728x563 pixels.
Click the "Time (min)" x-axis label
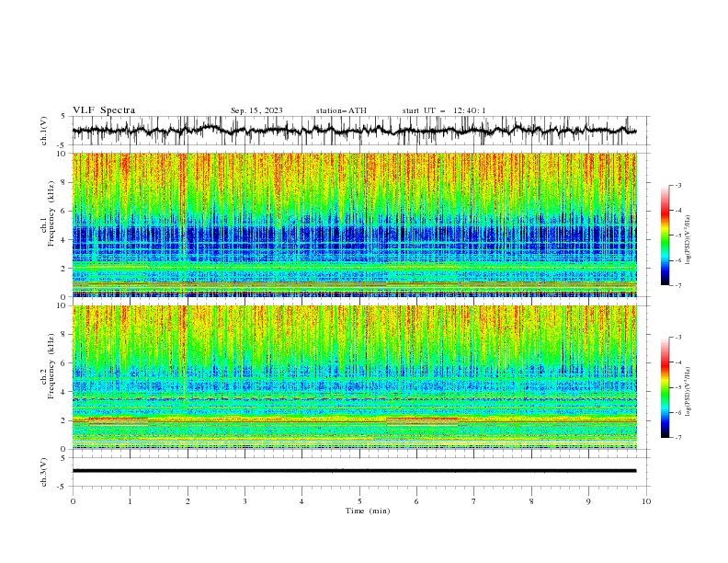368,511
